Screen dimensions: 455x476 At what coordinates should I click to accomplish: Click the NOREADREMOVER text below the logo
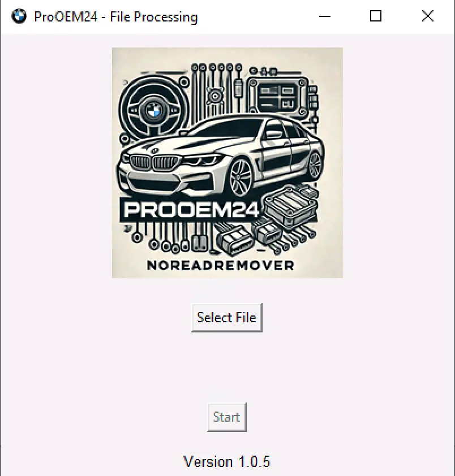point(221,266)
